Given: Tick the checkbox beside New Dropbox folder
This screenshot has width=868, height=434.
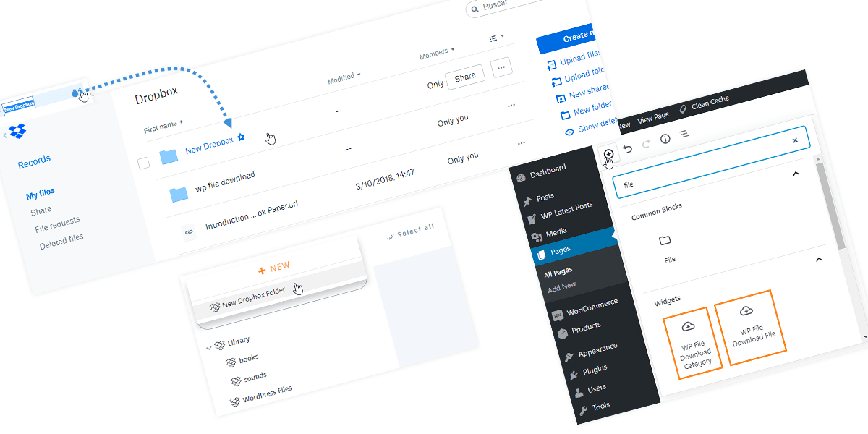Looking at the screenshot, I should point(144,163).
